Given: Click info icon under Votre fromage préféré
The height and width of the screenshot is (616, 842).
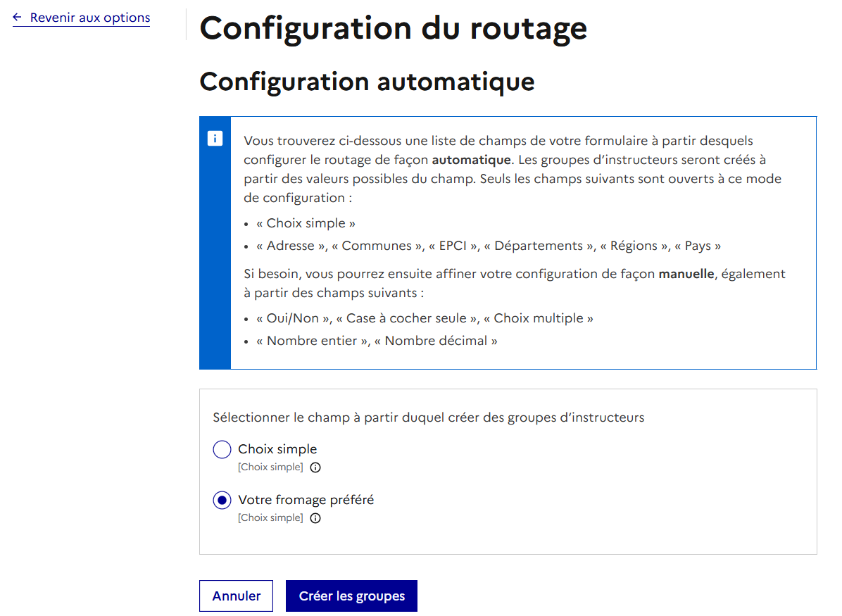Looking at the screenshot, I should pos(315,518).
